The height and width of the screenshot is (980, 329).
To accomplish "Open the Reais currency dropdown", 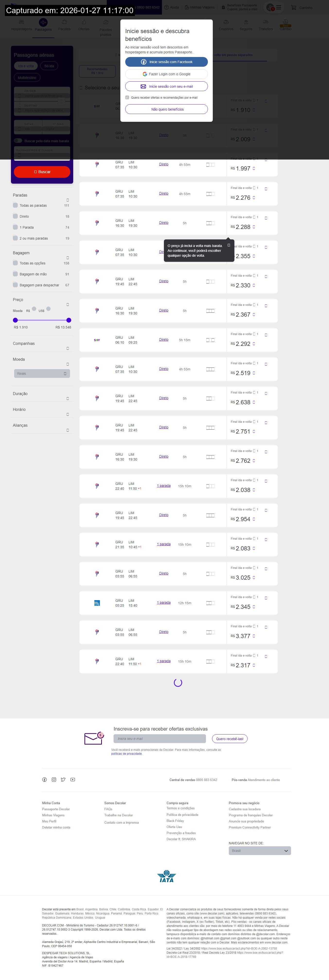I will point(42,374).
